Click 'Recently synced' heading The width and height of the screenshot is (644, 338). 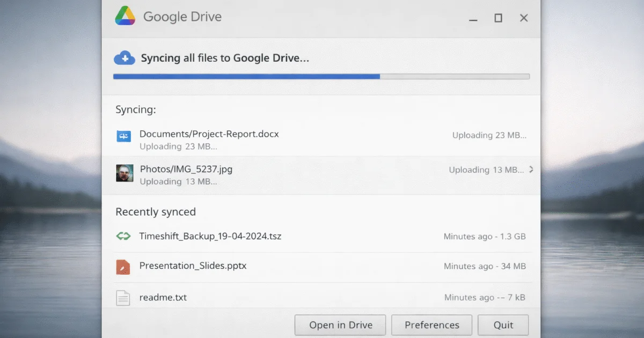click(156, 212)
